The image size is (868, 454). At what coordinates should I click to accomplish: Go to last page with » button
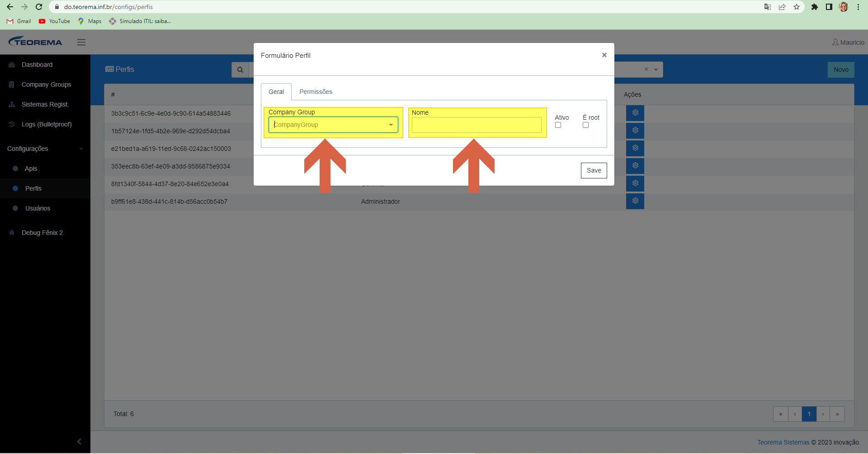click(837, 414)
